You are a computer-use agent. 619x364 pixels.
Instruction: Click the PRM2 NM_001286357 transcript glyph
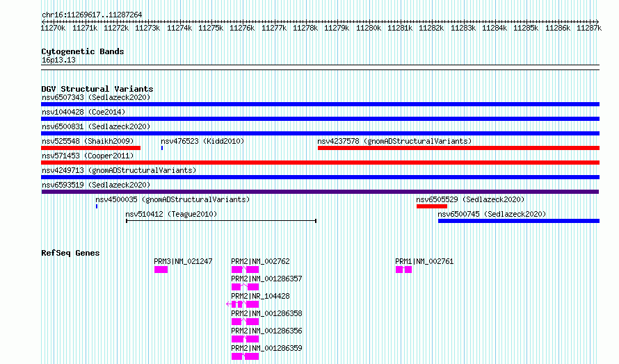tap(245, 287)
